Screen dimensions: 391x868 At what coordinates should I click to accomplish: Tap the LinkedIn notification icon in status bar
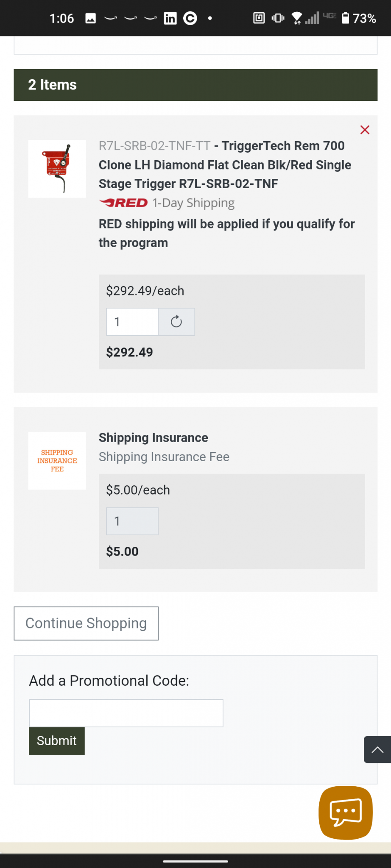[x=170, y=18]
